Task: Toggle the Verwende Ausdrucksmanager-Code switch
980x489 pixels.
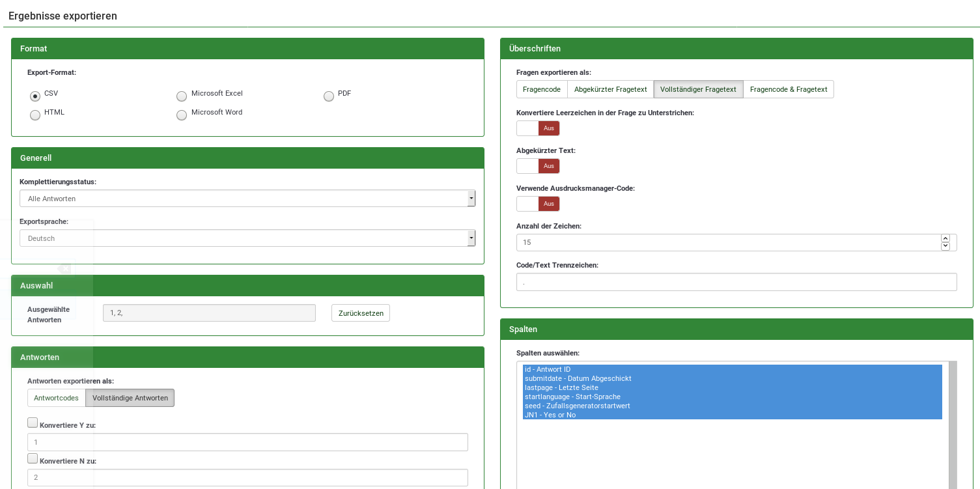Action: click(x=538, y=204)
